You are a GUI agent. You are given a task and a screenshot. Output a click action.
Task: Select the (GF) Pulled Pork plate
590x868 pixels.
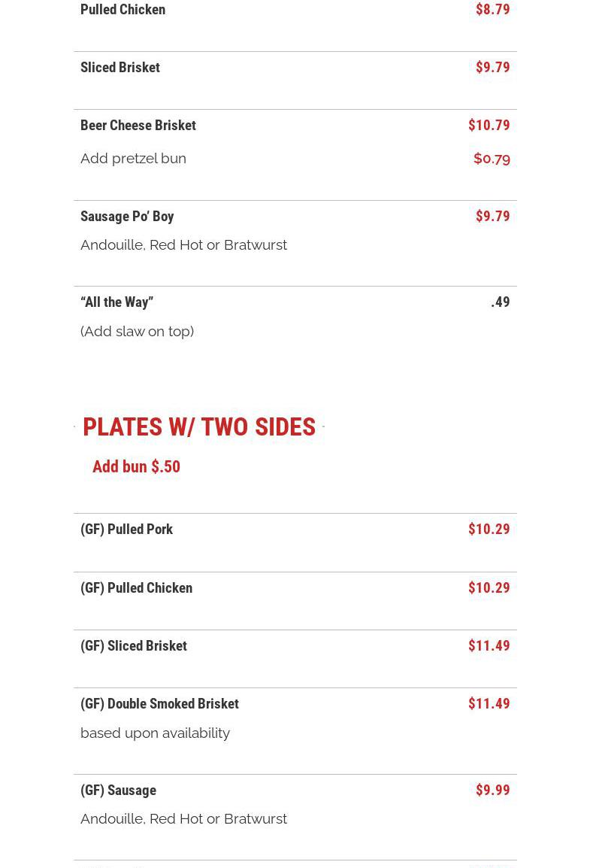click(126, 530)
